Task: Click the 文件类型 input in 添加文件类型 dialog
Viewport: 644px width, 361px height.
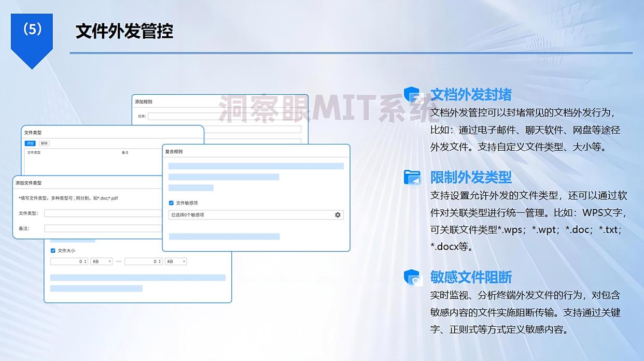Action: pos(103,213)
